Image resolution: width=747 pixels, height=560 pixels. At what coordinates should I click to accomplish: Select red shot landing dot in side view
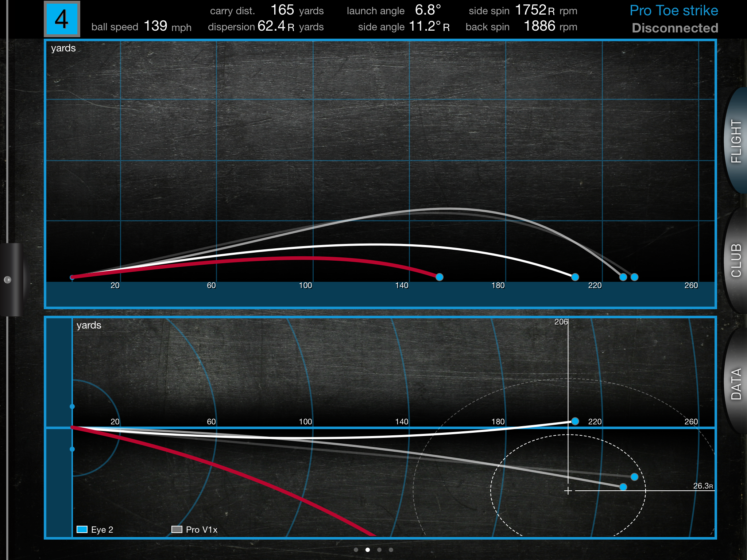click(440, 277)
